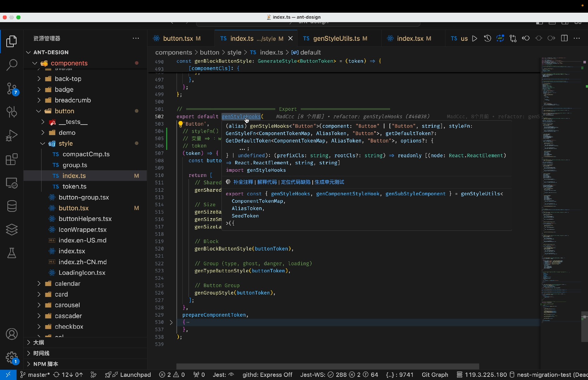Viewport: 588px width, 380px height.
Task: Open editor More Actions ellipsis
Action: click(x=577, y=38)
